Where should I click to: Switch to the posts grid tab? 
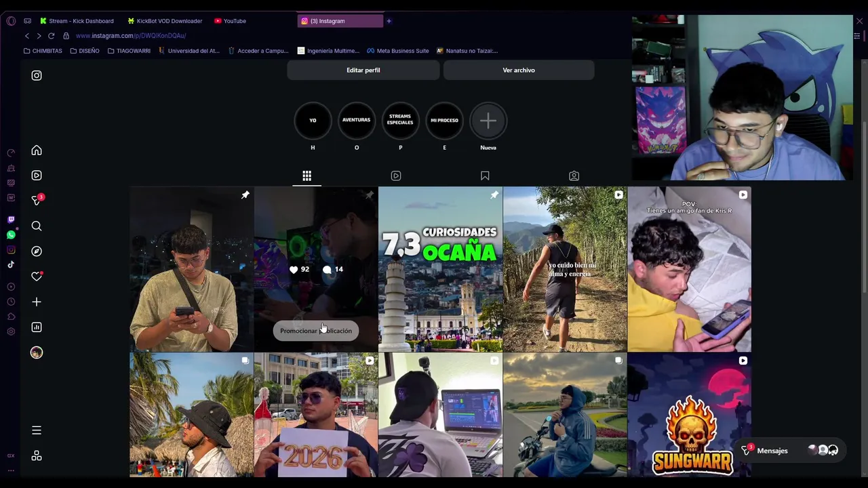pyautogui.click(x=307, y=176)
